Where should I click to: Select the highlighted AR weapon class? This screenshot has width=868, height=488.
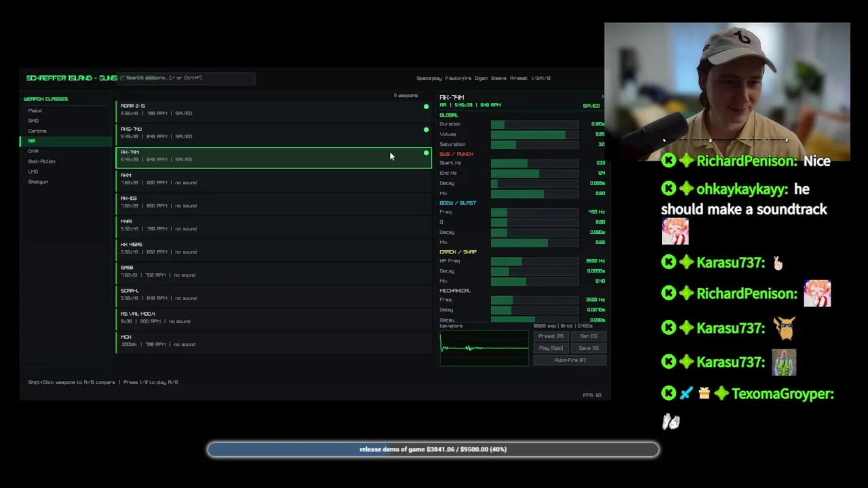click(66, 141)
